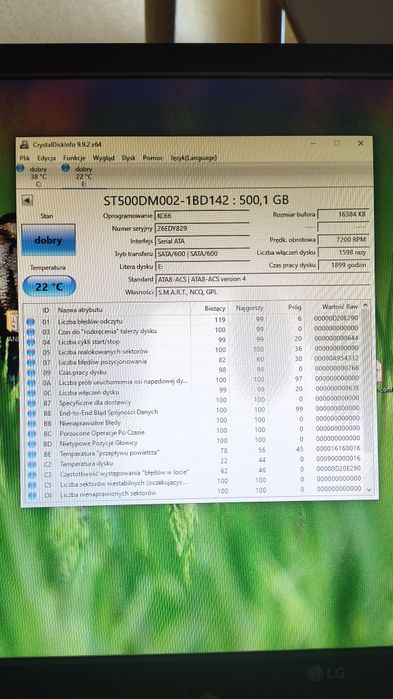Click status icon for attribute 0A spin retry
This screenshot has width=393, height=699.
31,383
